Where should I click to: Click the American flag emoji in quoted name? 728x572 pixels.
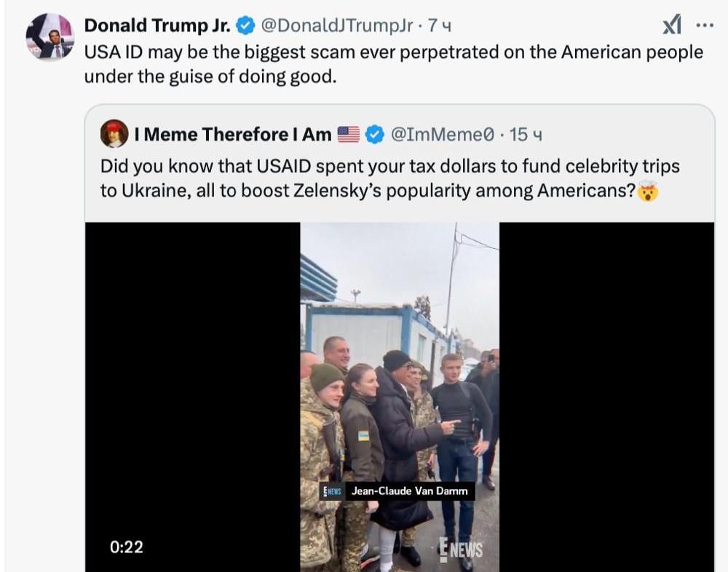pos(348,135)
